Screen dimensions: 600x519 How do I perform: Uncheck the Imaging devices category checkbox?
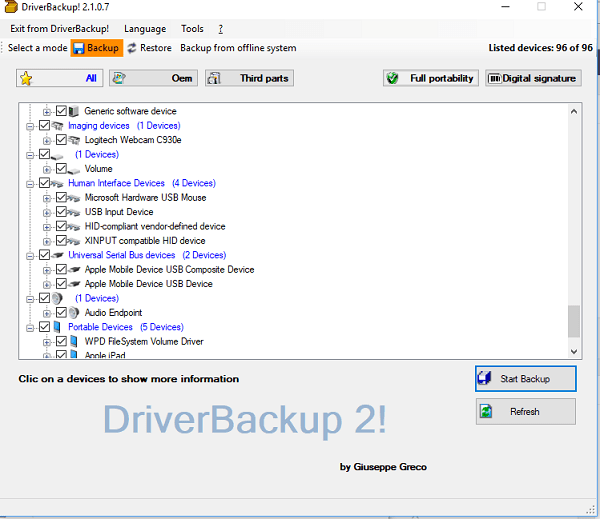click(x=44, y=126)
